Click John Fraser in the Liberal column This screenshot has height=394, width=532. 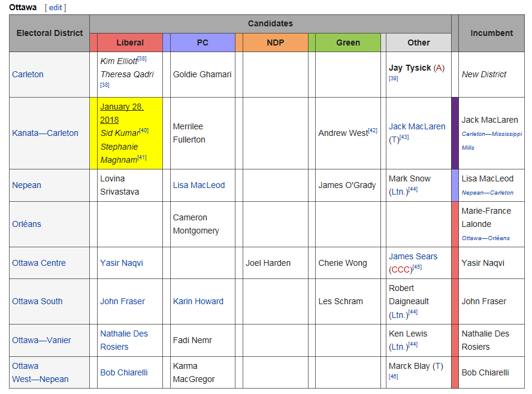coord(122,301)
